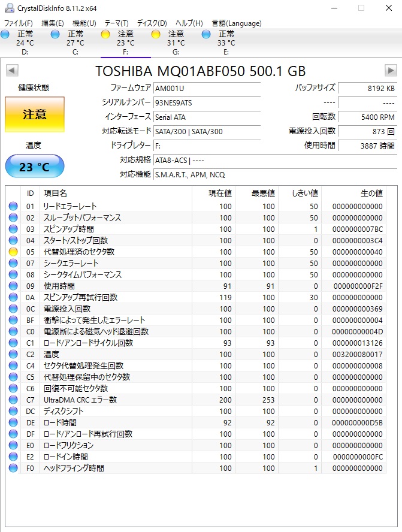
Task: Select drive C: status orb at 27 °C
Action: point(55,35)
